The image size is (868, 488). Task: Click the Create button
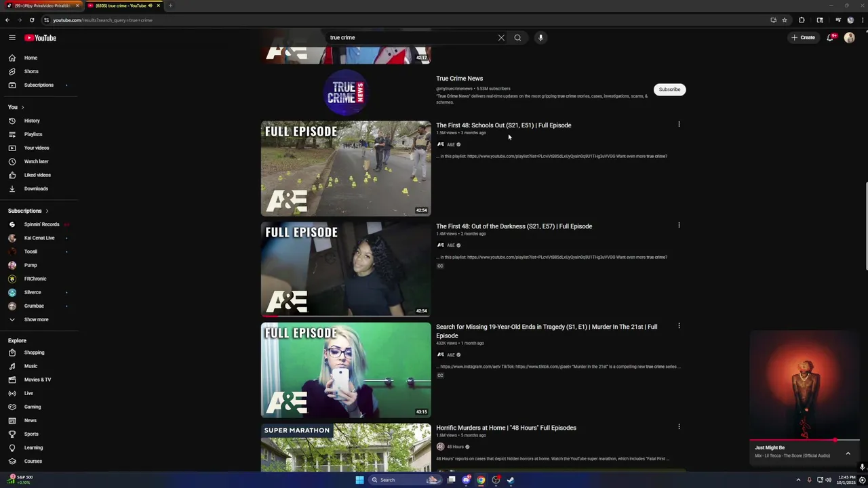803,38
